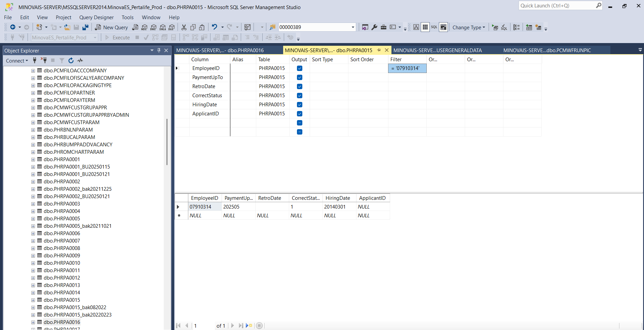Click the MDX query icon
Viewport: 644px width, 330px height.
click(x=144, y=27)
